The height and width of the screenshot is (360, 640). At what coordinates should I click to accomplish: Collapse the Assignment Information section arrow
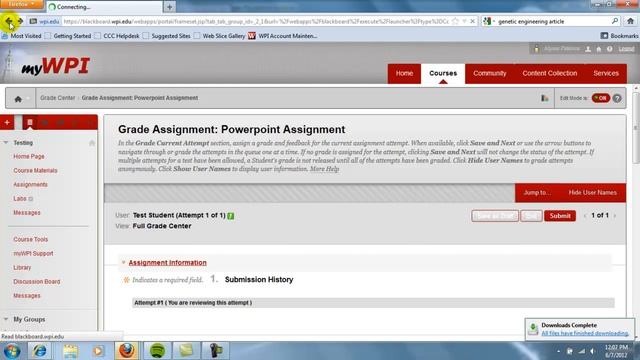(123, 262)
